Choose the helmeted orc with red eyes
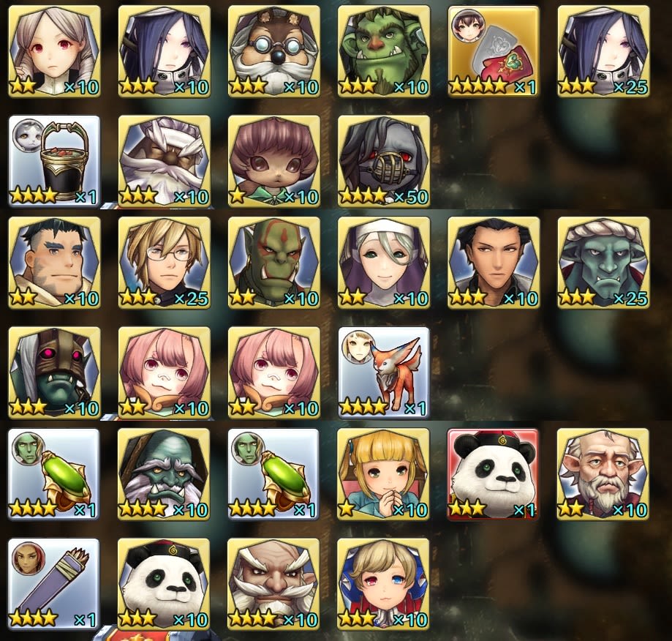This screenshot has height=641, width=672. click(54, 372)
